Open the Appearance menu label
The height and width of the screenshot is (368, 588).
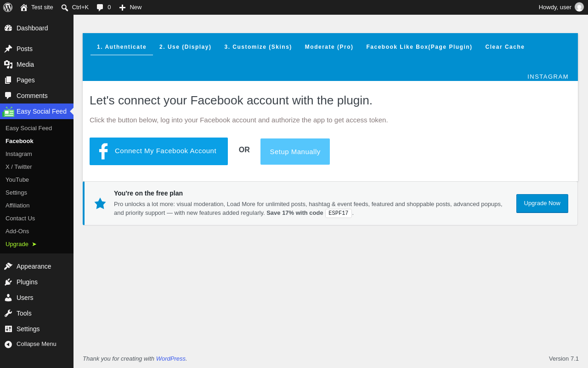(34, 266)
